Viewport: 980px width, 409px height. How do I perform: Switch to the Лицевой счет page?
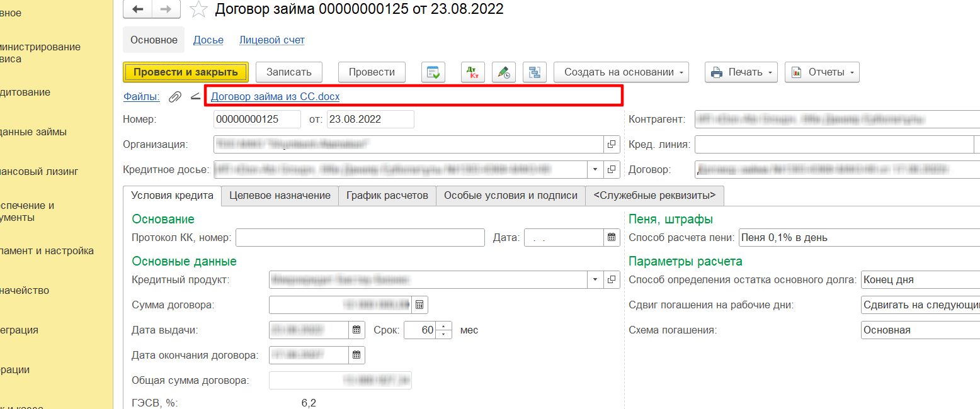pos(272,40)
